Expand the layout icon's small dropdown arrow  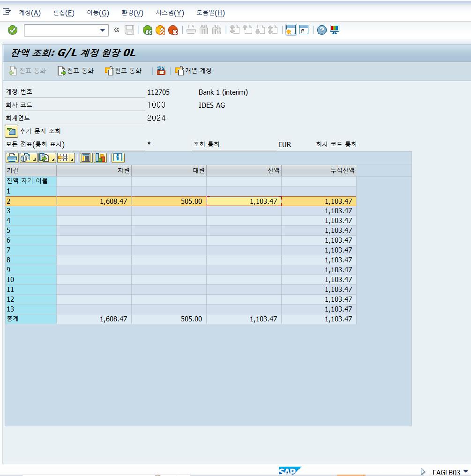tap(72, 158)
